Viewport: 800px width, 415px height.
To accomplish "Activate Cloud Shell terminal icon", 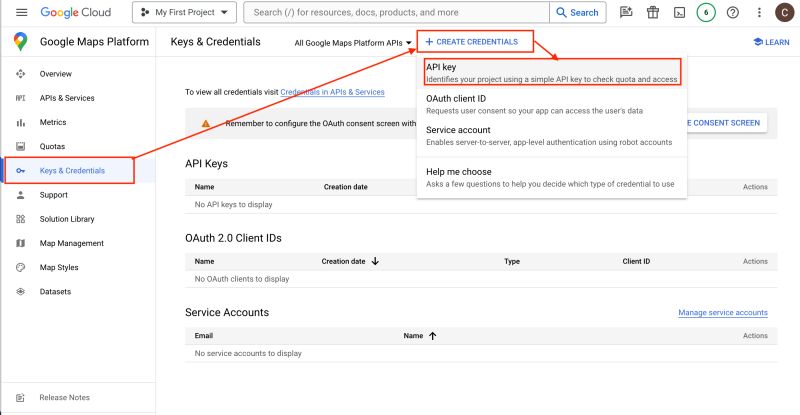I will 680,13.
